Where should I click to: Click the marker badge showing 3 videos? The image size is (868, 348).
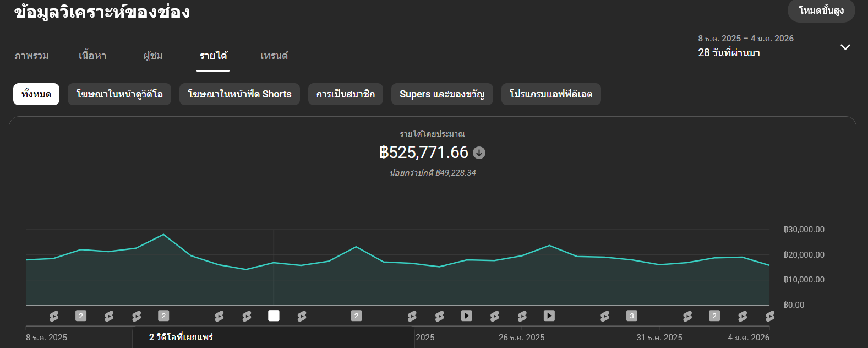pyautogui.click(x=631, y=316)
